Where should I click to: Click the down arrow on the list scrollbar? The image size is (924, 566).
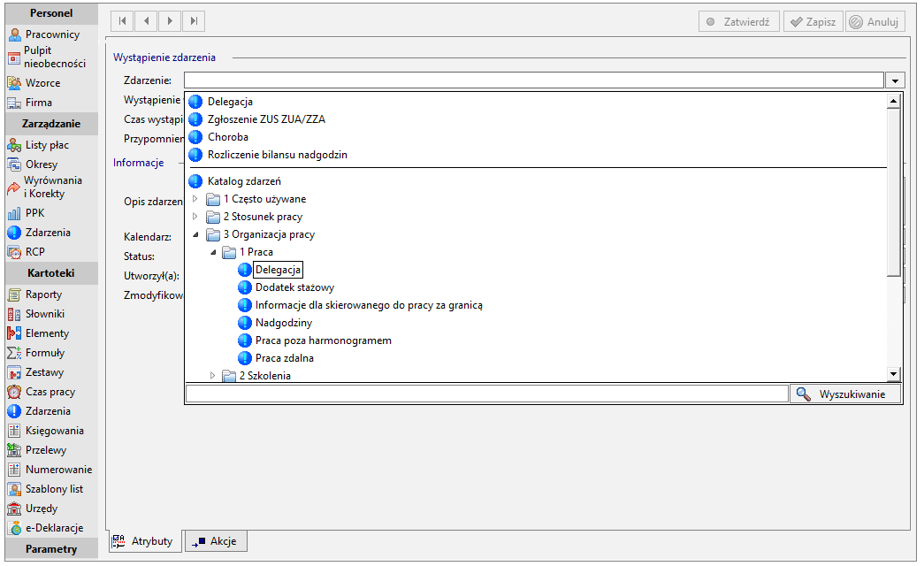click(893, 374)
